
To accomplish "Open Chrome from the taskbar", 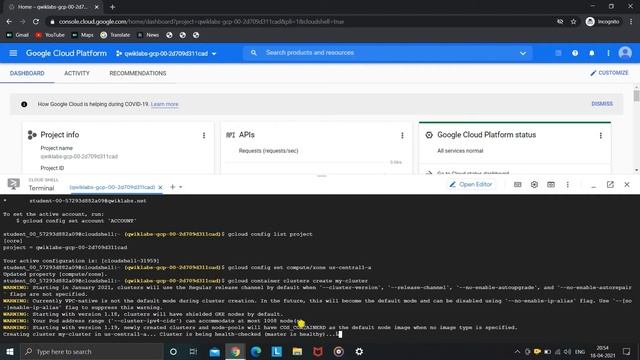I will point(235,351).
